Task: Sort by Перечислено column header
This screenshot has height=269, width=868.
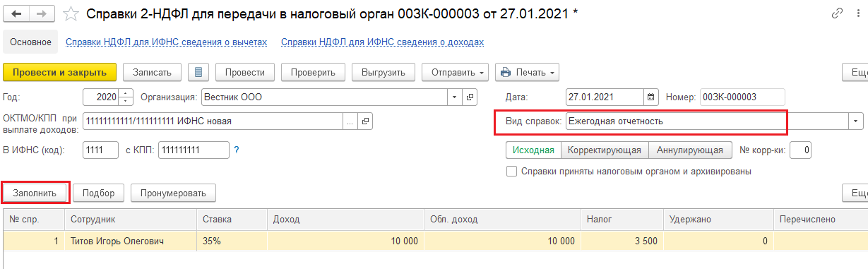Action: point(821,220)
